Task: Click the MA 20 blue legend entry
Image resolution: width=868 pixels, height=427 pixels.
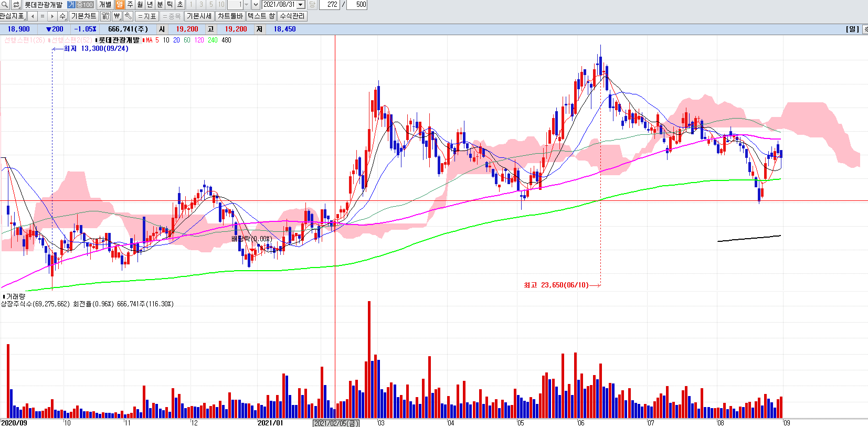Action: [176, 40]
